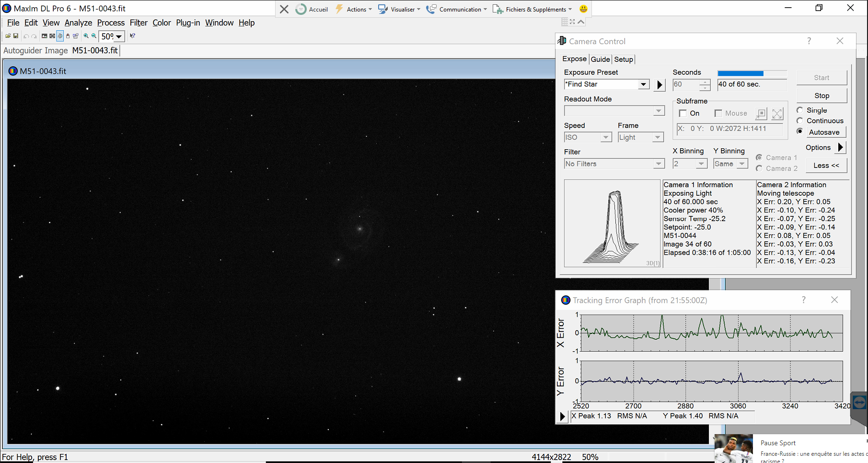Screen dimensions: 868x463
Task: Open the Options flyout arrow
Action: (x=840, y=148)
